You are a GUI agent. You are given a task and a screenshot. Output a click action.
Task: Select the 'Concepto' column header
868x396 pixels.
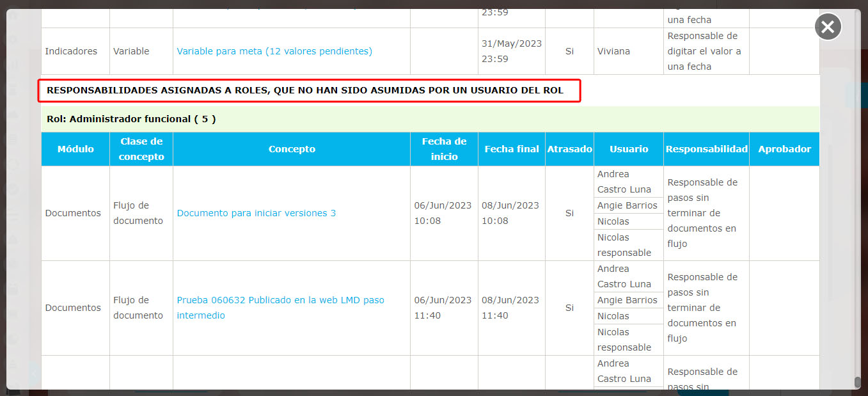click(292, 149)
